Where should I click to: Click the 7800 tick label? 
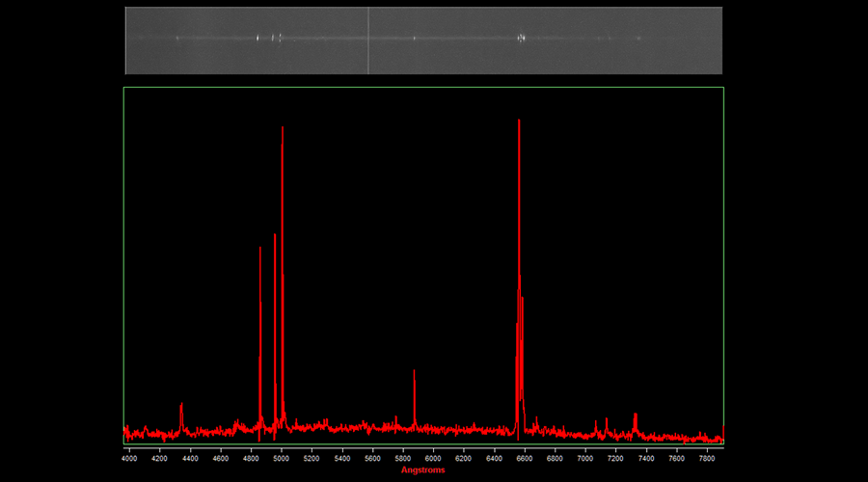707,459
